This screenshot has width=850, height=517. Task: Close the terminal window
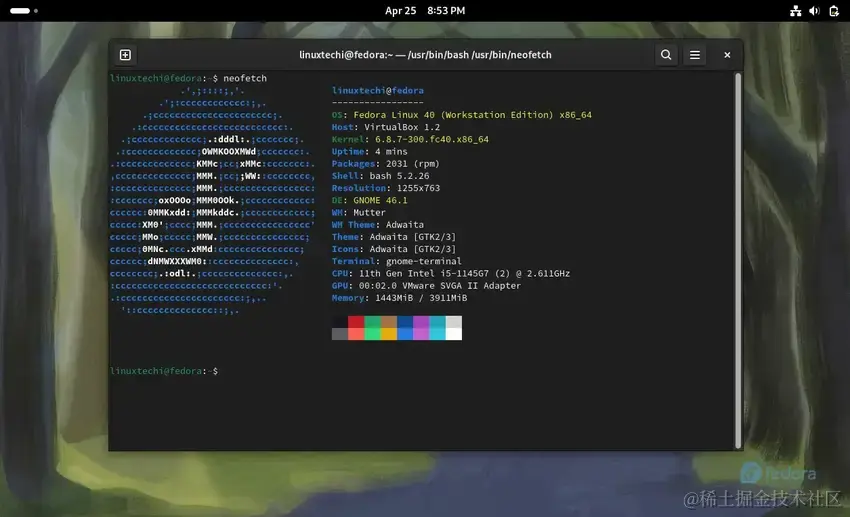(x=727, y=55)
